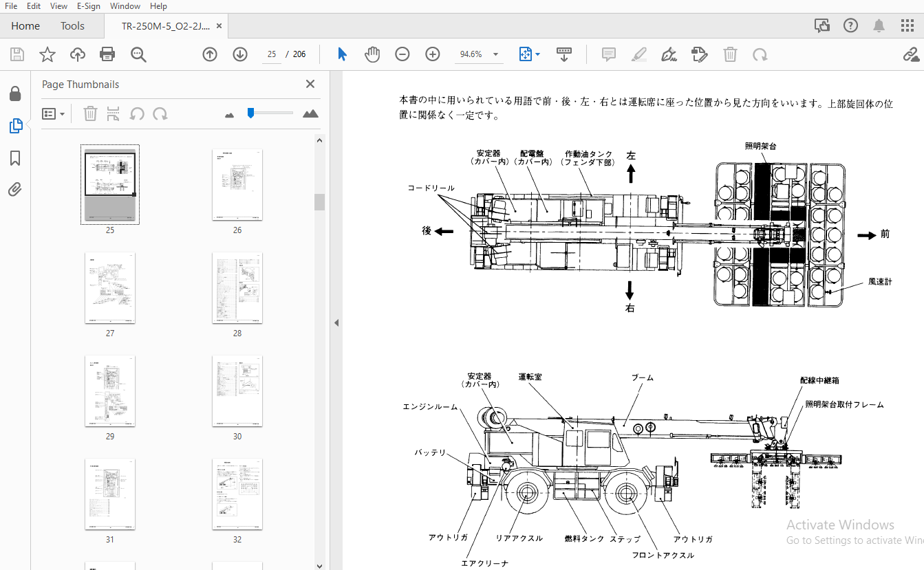The height and width of the screenshot is (570, 924).
Task: Switch to the Tools tab
Action: 72,26
